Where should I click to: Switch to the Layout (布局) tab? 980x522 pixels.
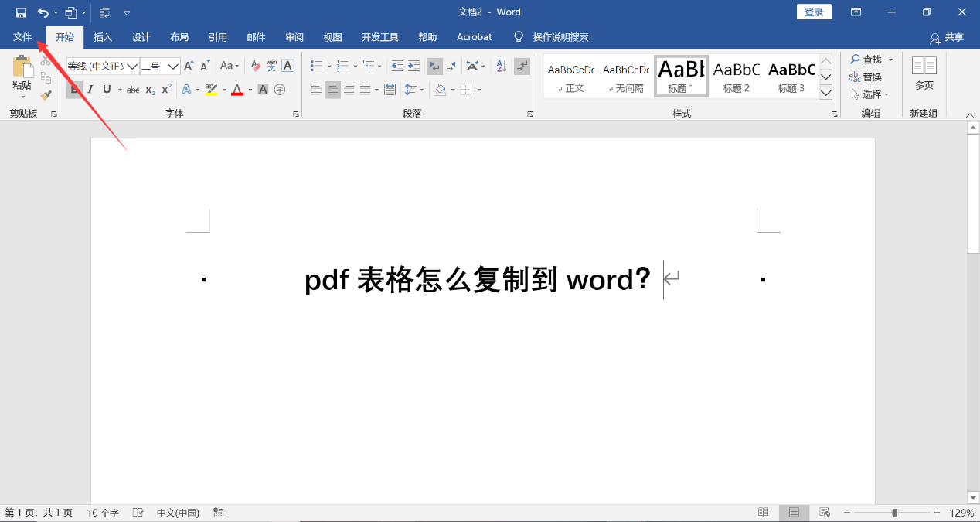(x=179, y=37)
